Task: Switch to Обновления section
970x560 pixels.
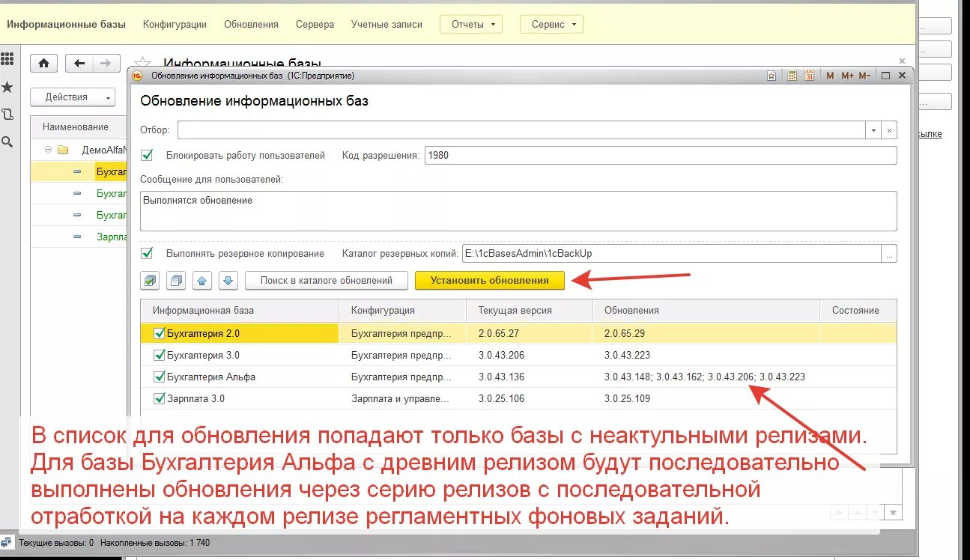Action: click(251, 25)
